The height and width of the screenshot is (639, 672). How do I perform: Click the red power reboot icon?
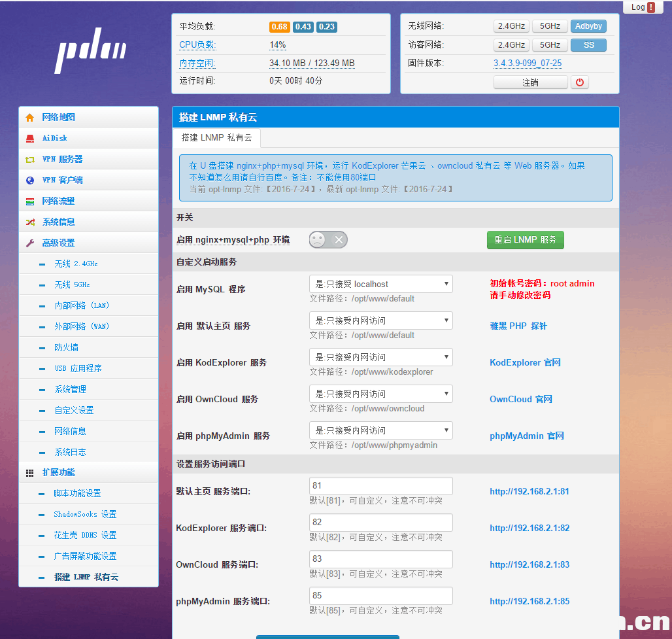pos(579,82)
